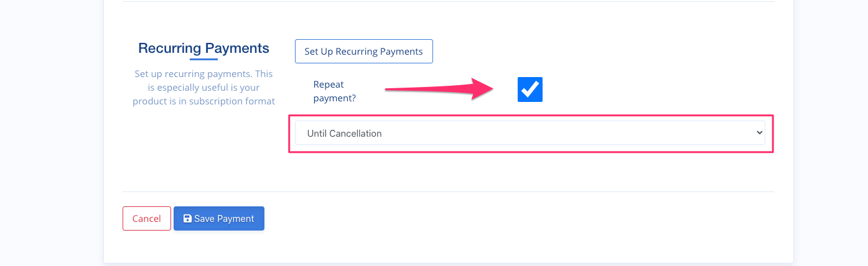Uncheck the Repeat payment checkbox
868x266 pixels.
(x=530, y=89)
